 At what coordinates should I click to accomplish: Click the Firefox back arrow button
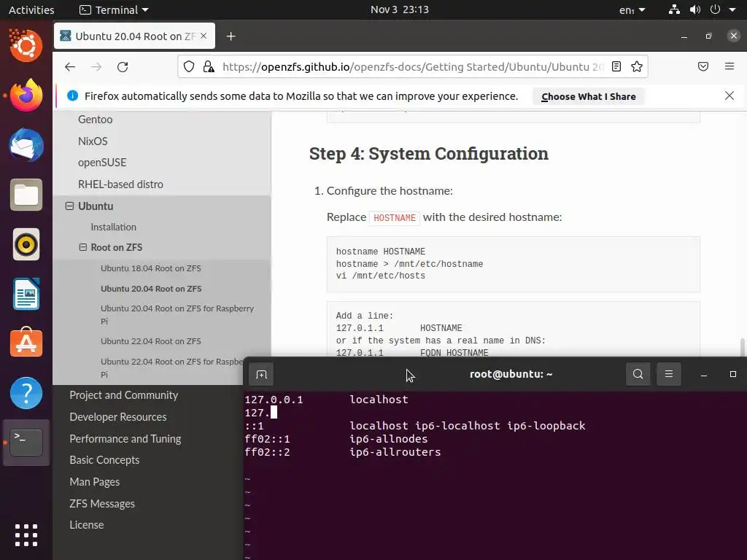click(x=70, y=67)
